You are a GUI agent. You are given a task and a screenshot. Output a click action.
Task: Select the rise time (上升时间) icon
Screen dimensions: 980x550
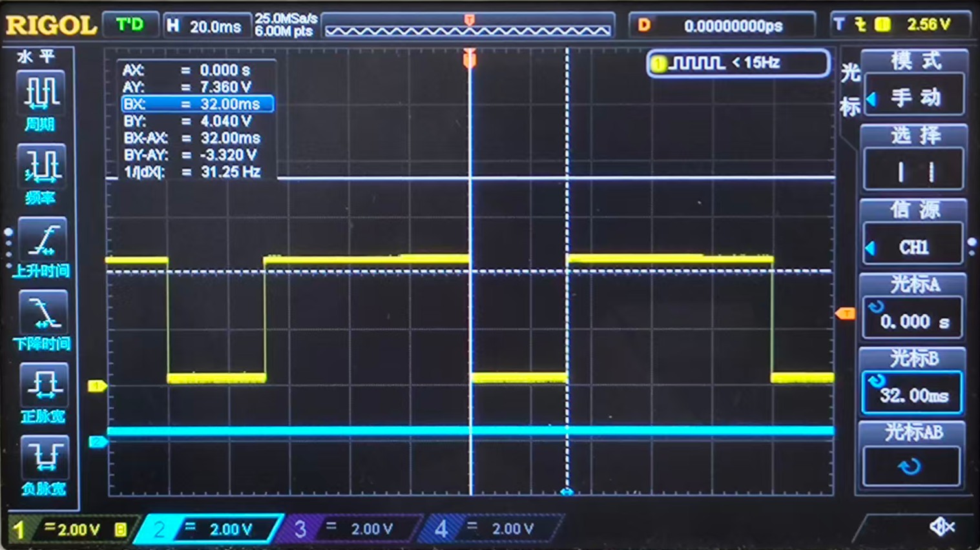pos(41,247)
